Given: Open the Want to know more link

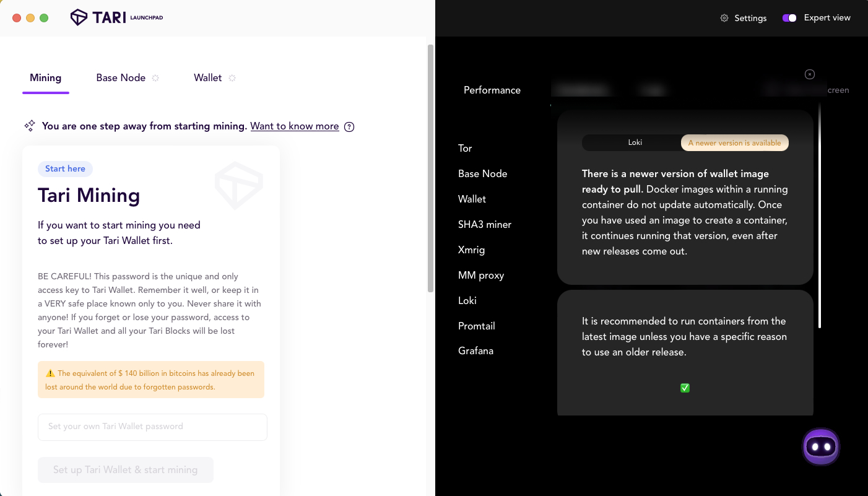Looking at the screenshot, I should coord(294,126).
